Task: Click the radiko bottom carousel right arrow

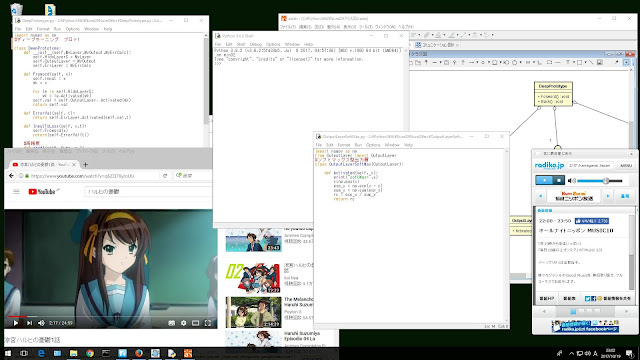Action: point(627,311)
